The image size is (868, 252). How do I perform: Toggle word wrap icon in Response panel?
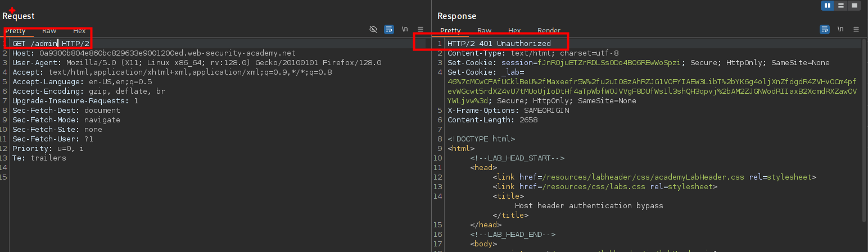[825, 29]
